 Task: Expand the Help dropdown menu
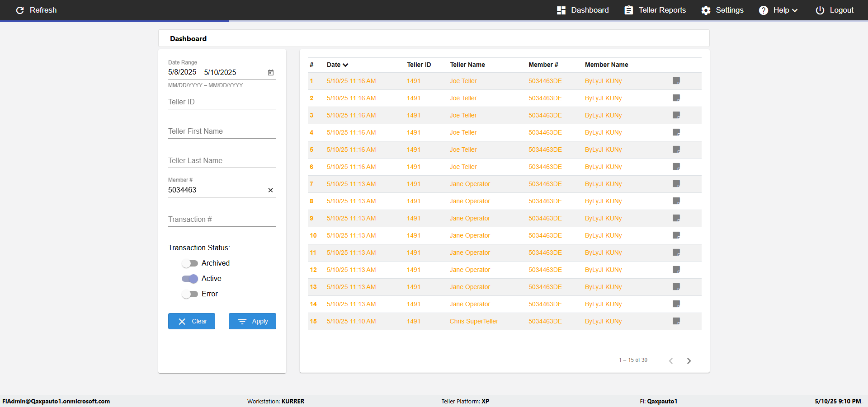coord(778,10)
